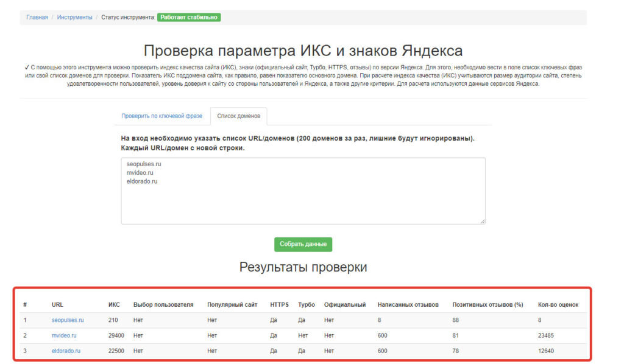Select positive reviews value 81

coord(456,335)
